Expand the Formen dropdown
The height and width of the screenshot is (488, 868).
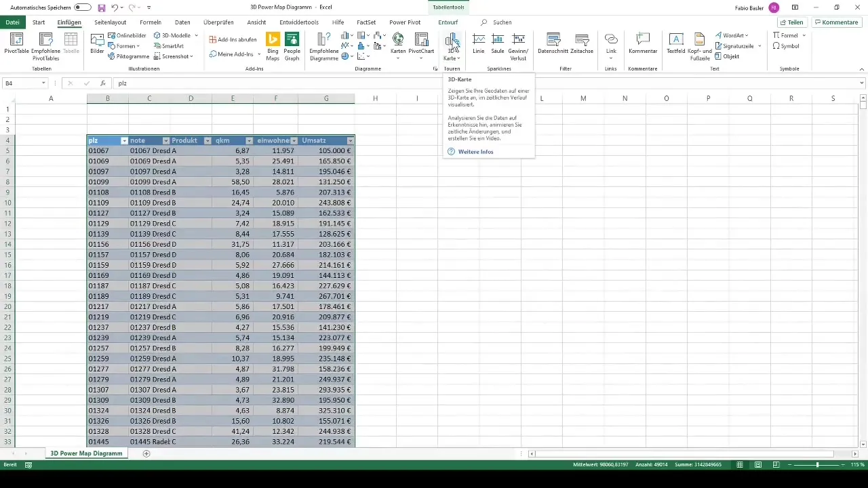point(138,46)
